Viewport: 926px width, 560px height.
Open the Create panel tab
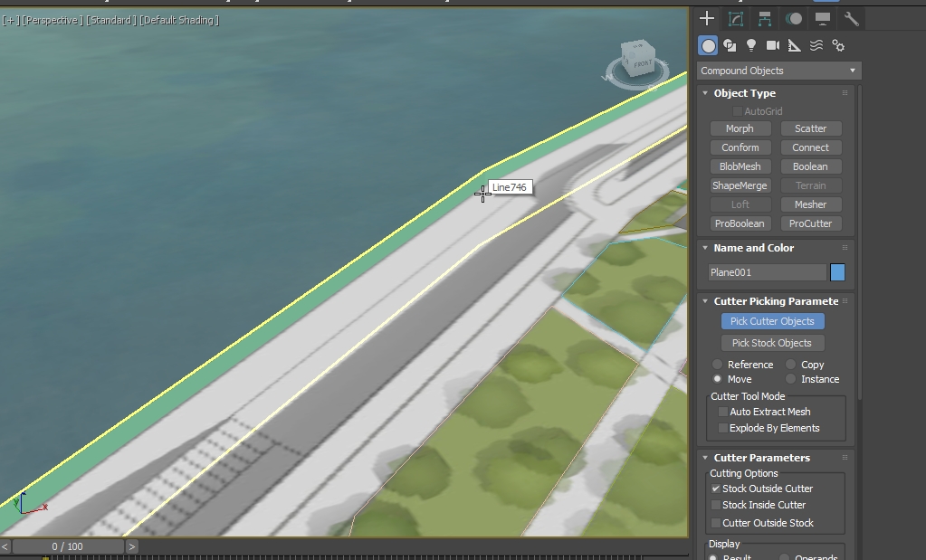click(x=707, y=19)
